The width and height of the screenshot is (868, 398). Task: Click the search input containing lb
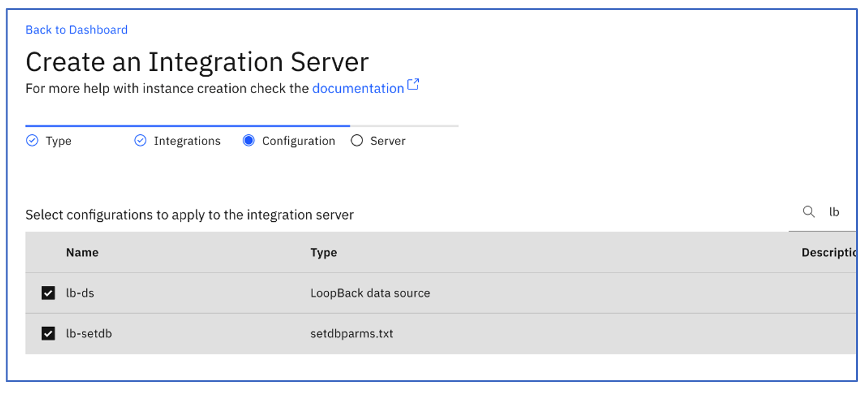(835, 212)
